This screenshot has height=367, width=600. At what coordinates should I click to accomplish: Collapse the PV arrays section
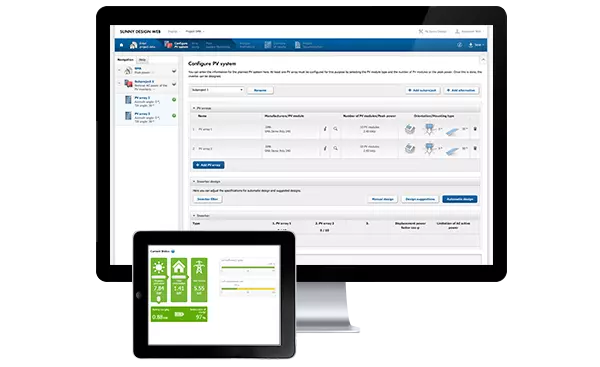click(x=194, y=108)
